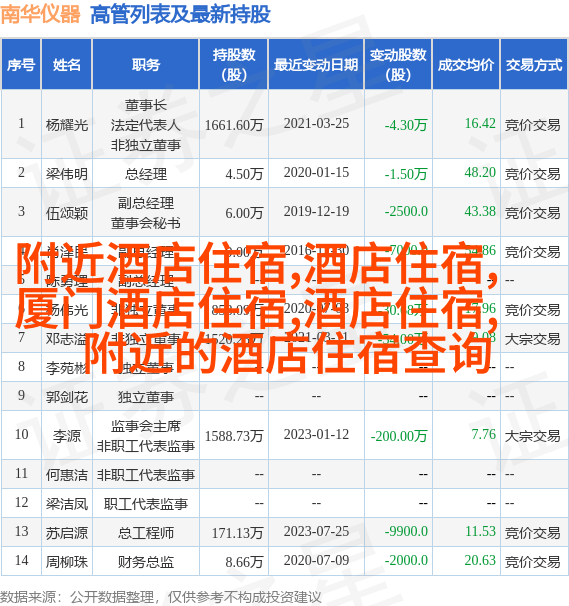Click the 1661.60万 shareholding cell
This screenshot has height=606, width=569.
pyautogui.click(x=234, y=125)
